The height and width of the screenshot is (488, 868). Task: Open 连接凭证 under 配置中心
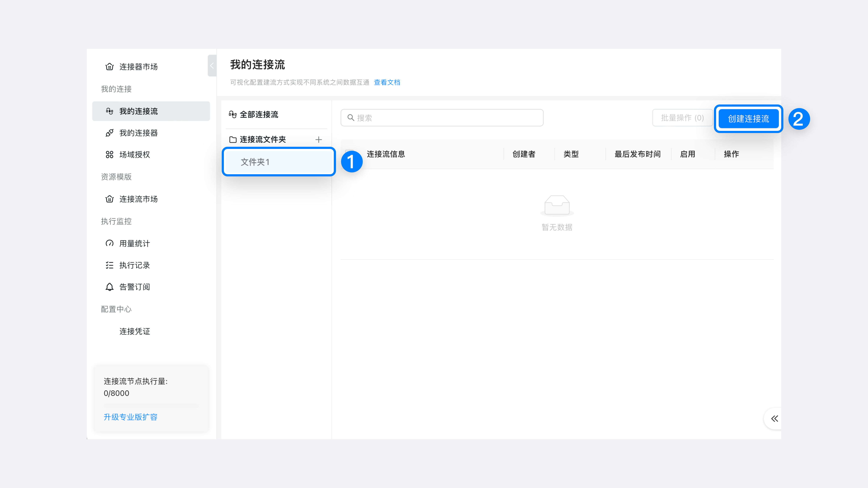tap(134, 331)
